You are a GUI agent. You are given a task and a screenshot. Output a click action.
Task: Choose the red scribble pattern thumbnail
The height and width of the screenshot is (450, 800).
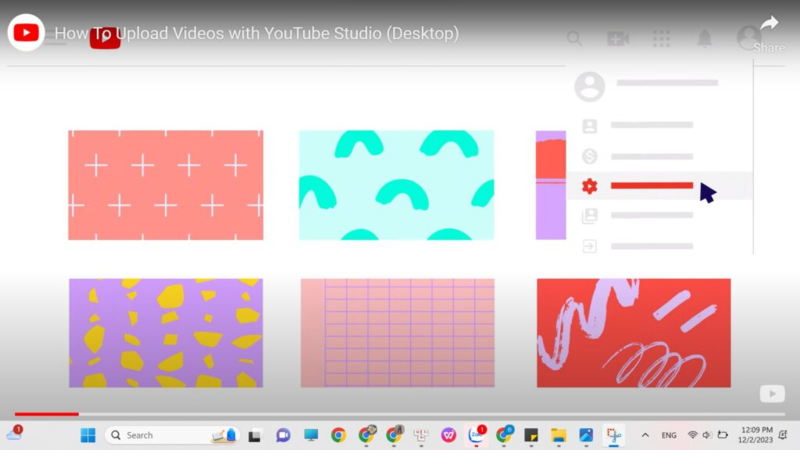pyautogui.click(x=633, y=333)
